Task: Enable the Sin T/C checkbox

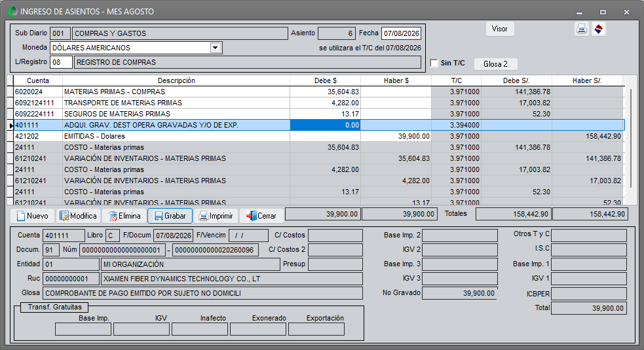Action: click(x=434, y=63)
